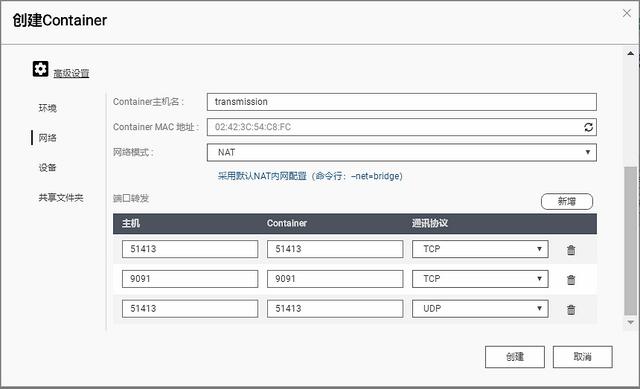The height and width of the screenshot is (389, 640).
Task: Click the 新增 button to add port
Action: tap(567, 201)
